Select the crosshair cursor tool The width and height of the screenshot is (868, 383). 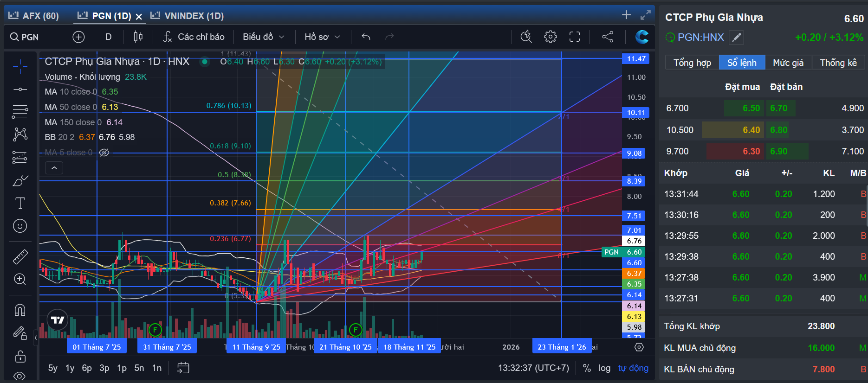pyautogui.click(x=20, y=67)
